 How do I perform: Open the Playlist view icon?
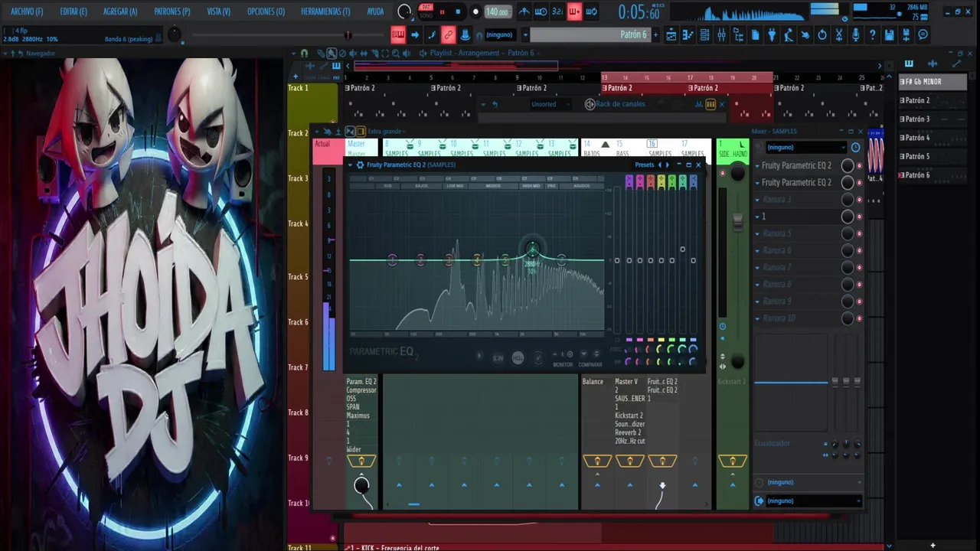tap(671, 34)
